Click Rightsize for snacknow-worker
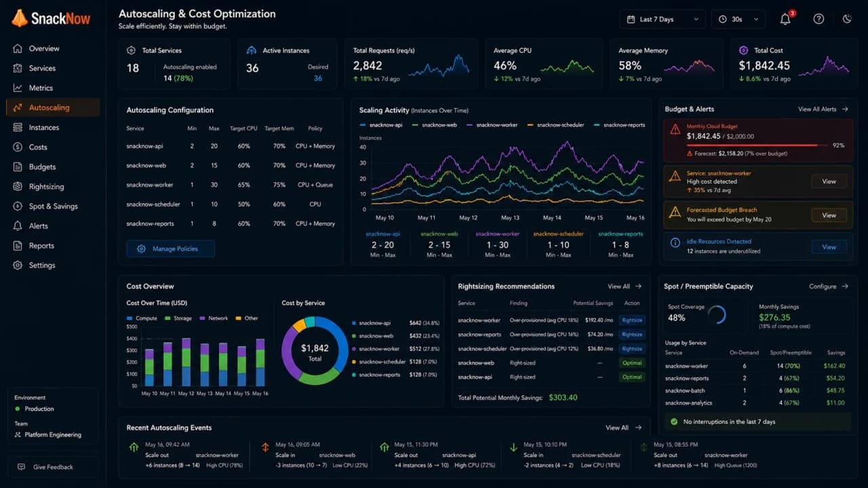Screen dimensions: 868x488 632,320
